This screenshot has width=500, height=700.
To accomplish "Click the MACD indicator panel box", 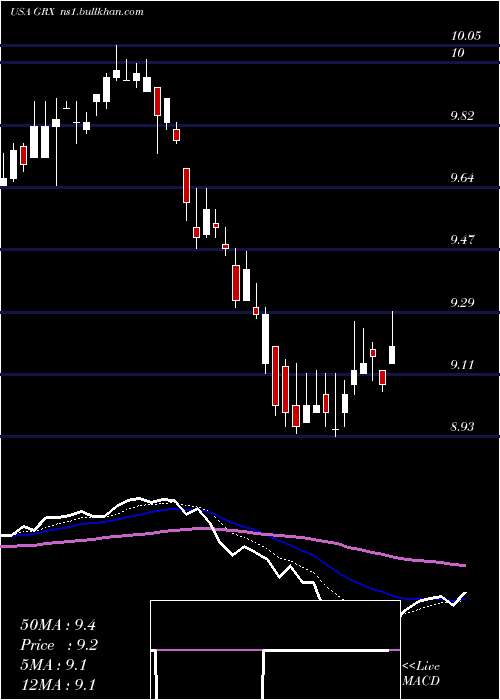I will [x=275, y=650].
